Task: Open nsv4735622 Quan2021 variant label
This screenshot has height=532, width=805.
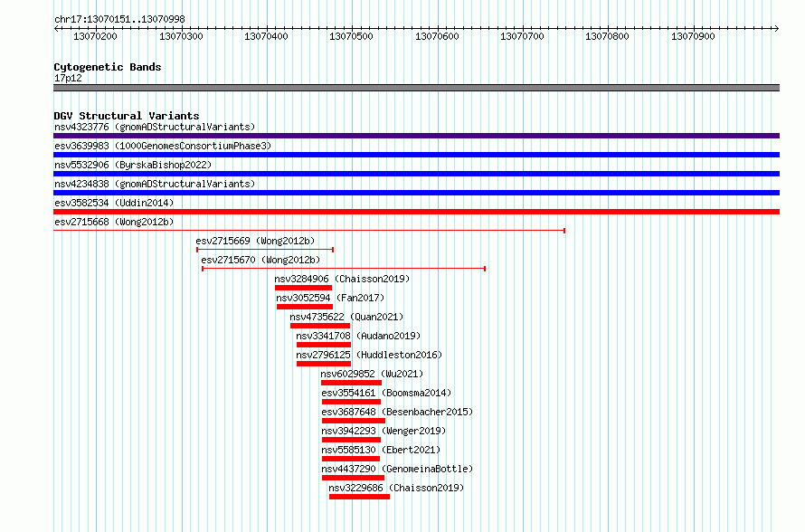Action: pyautogui.click(x=346, y=317)
